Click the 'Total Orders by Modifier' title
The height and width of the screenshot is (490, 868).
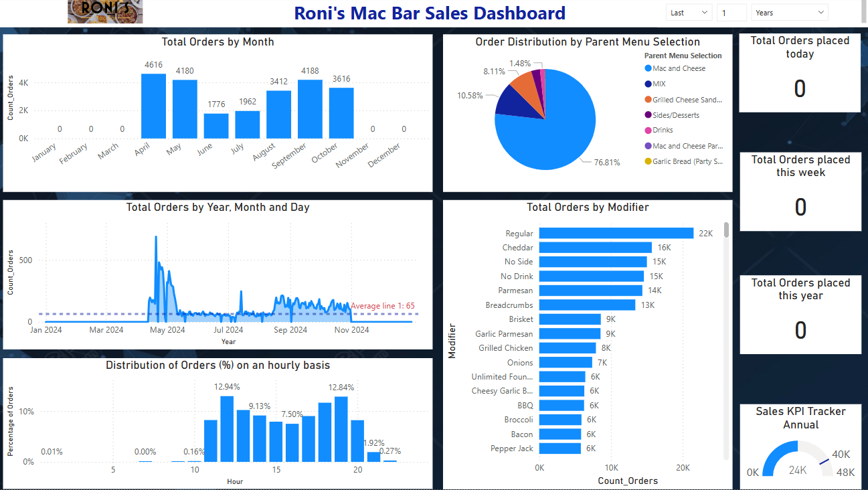588,208
